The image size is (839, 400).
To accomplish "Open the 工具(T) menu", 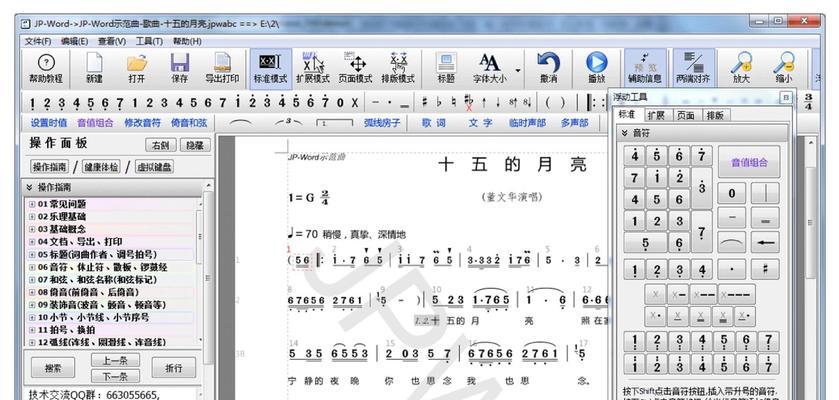I will (149, 41).
